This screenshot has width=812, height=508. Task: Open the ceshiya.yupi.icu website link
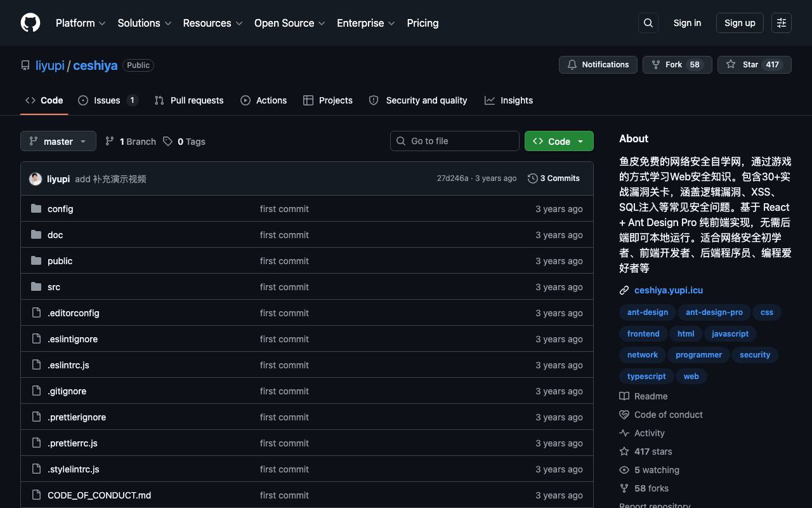pyautogui.click(x=669, y=290)
